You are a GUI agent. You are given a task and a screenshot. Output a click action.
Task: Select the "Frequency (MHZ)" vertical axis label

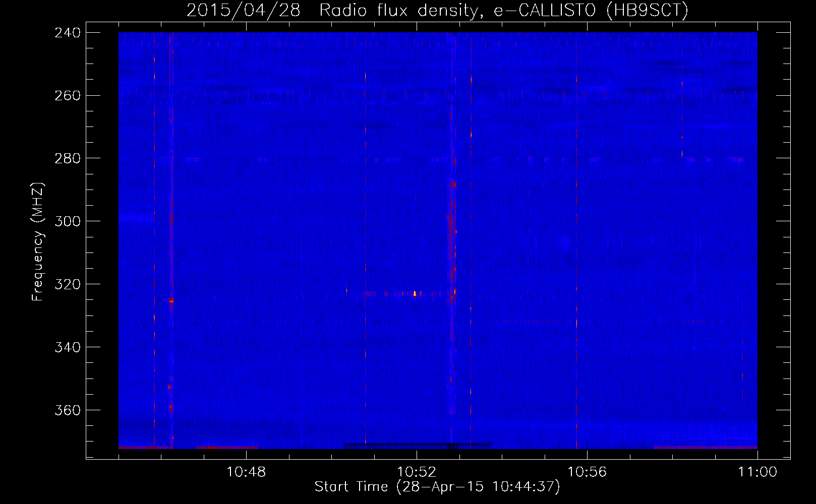pyautogui.click(x=38, y=242)
